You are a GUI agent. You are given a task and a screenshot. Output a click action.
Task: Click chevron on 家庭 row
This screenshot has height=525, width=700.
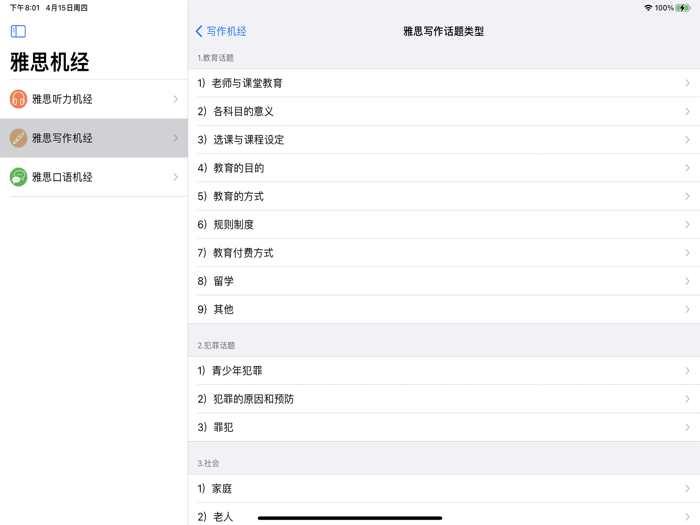pos(688,488)
